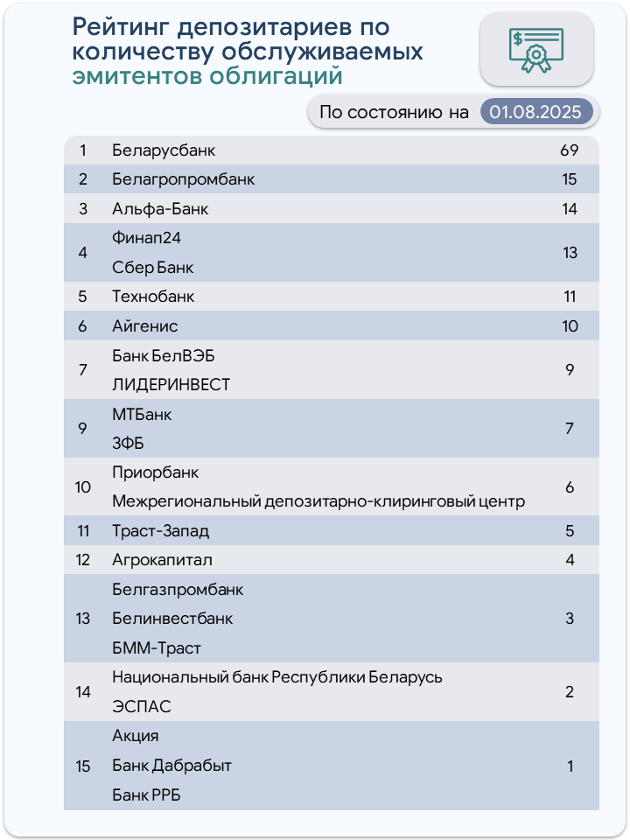Click 'Банк РРБ' depository name
630x840 pixels.
click(146, 795)
